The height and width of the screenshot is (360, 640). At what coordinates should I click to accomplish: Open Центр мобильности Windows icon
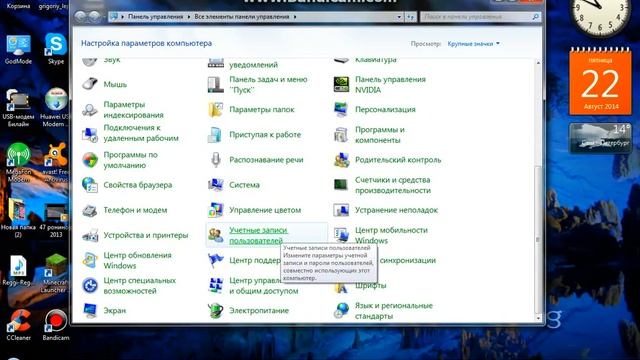point(341,235)
